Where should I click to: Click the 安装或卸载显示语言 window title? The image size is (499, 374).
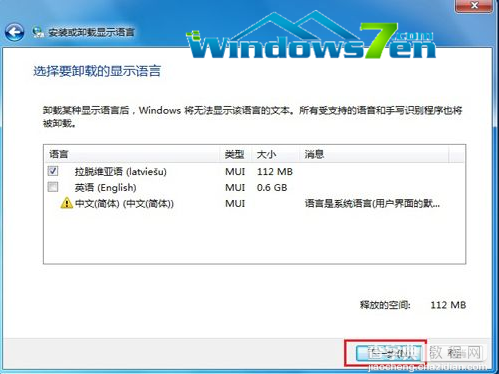91,32
